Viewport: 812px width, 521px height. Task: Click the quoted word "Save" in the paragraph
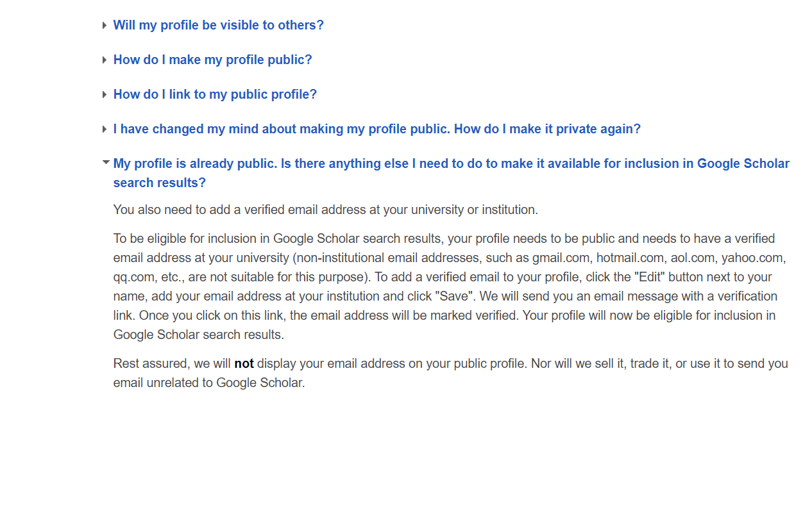pos(454,297)
